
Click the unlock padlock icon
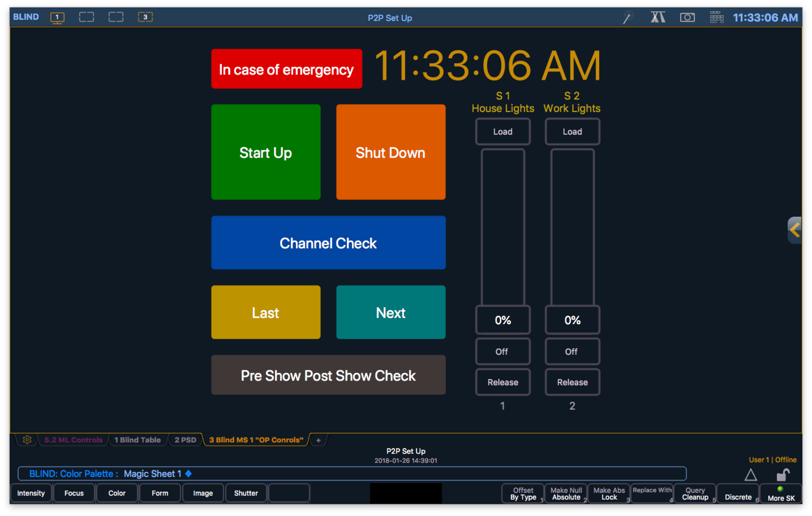pyautogui.click(x=783, y=475)
